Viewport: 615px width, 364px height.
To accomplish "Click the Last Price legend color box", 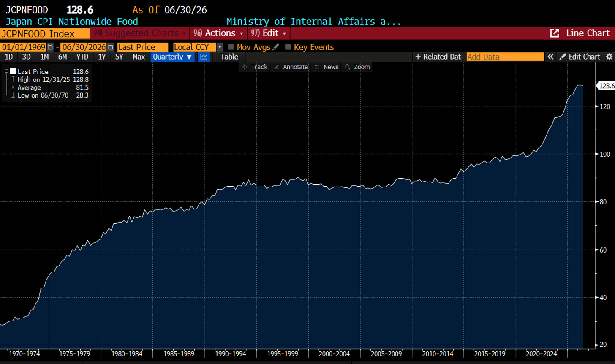I will (13, 72).
